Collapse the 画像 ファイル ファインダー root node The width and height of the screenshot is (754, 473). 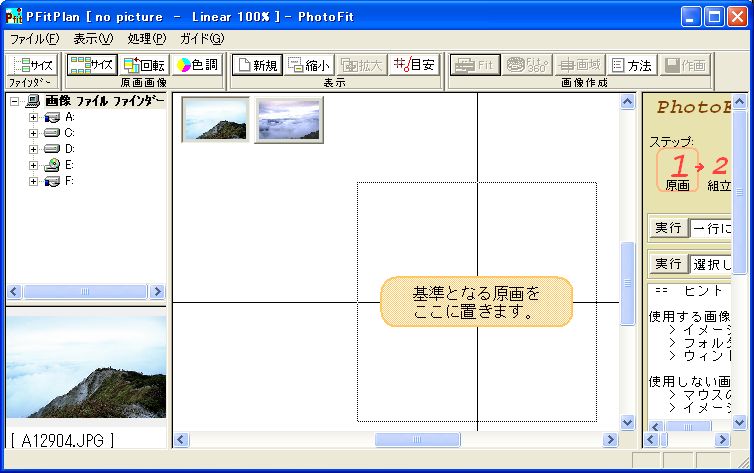tap(15, 101)
